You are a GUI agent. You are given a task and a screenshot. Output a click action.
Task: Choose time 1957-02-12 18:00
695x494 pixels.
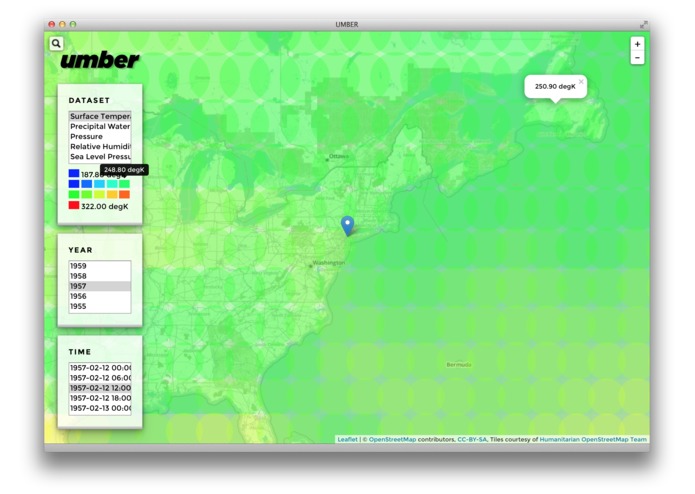click(100, 398)
